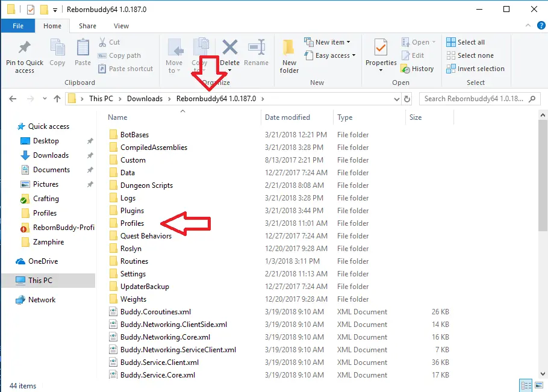Open RebornBuddy-Profi folder in sidebar
The image size is (548, 392).
coord(63,228)
